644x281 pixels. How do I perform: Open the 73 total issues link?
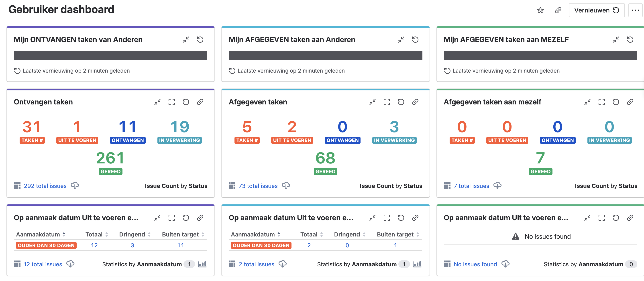point(258,186)
